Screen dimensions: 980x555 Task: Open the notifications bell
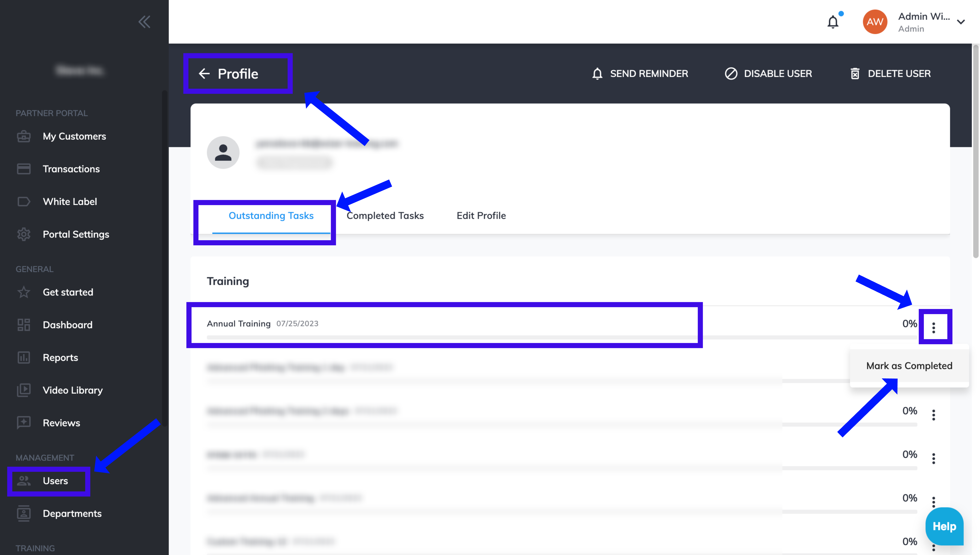point(833,22)
